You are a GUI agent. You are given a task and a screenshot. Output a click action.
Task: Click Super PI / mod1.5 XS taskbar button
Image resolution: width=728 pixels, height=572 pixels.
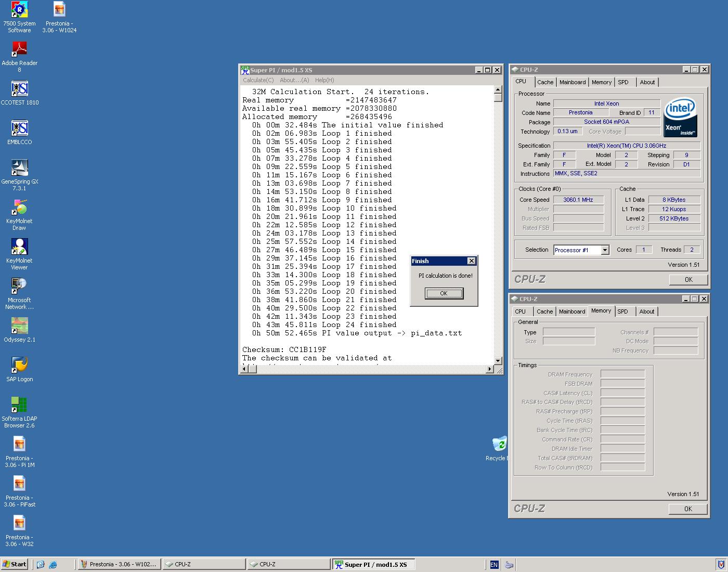pos(373,564)
